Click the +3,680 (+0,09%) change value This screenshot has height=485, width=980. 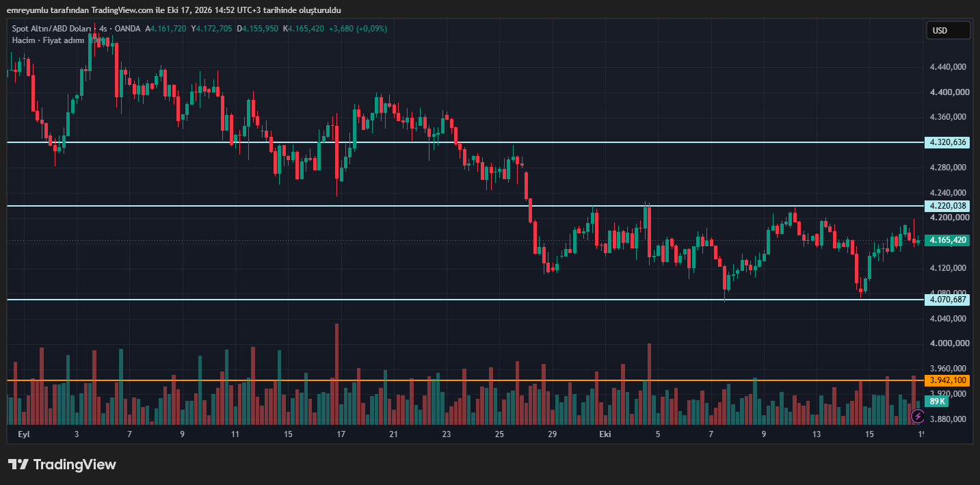pyautogui.click(x=358, y=29)
